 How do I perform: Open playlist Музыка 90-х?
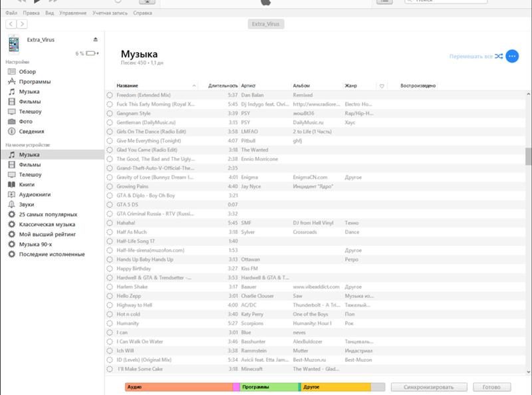click(x=35, y=244)
